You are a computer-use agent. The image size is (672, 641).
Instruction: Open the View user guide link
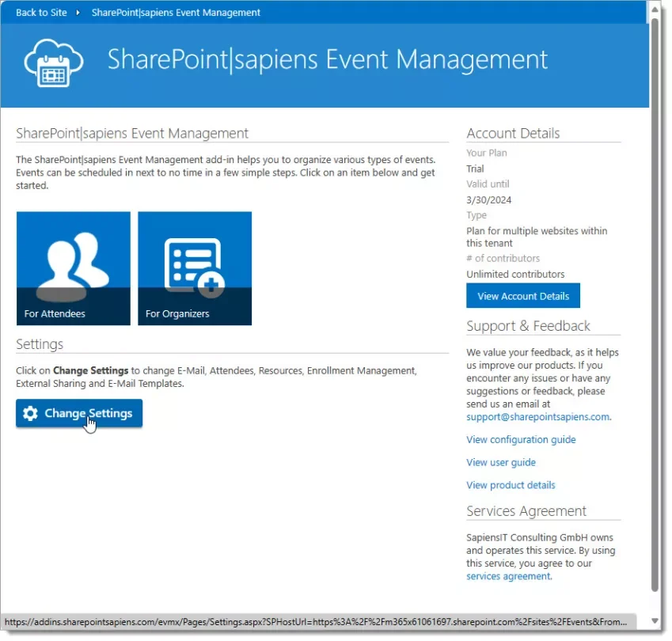pos(501,462)
